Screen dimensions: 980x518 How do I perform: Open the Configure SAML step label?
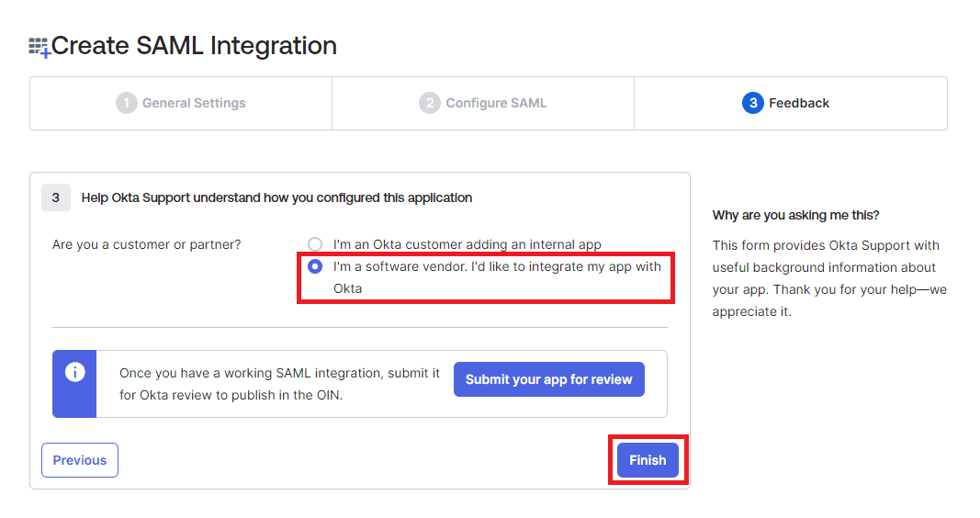[x=496, y=103]
